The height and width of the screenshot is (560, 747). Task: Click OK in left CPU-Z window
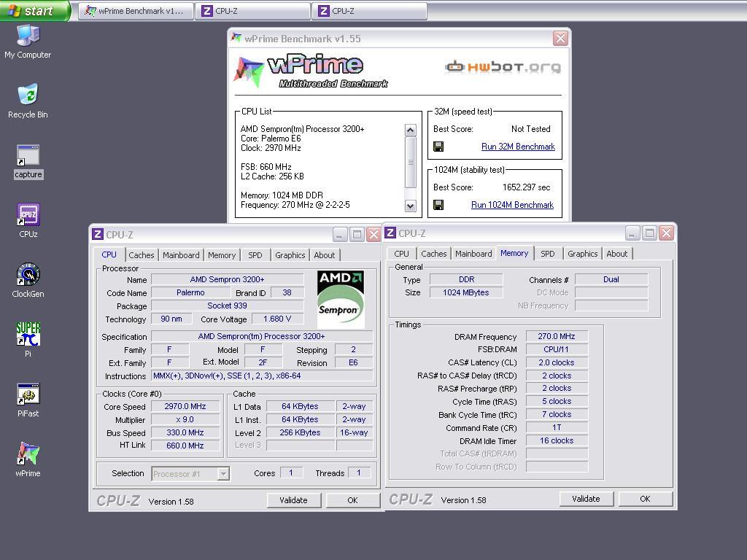pos(352,500)
